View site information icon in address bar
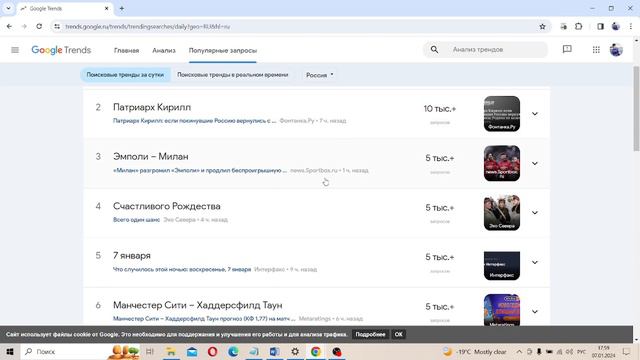640x360 pixels. 57,27
